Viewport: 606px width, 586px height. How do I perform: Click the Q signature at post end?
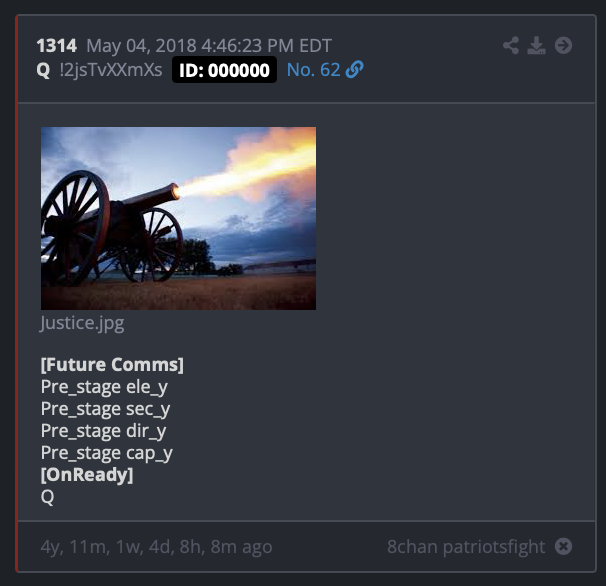[x=47, y=497]
